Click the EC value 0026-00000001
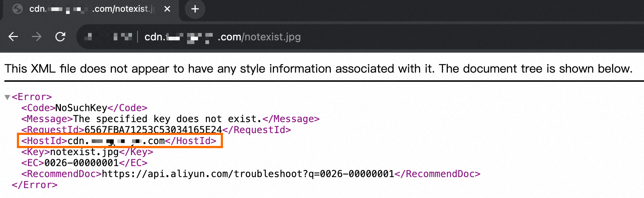This screenshot has width=644, height=198. [81, 163]
